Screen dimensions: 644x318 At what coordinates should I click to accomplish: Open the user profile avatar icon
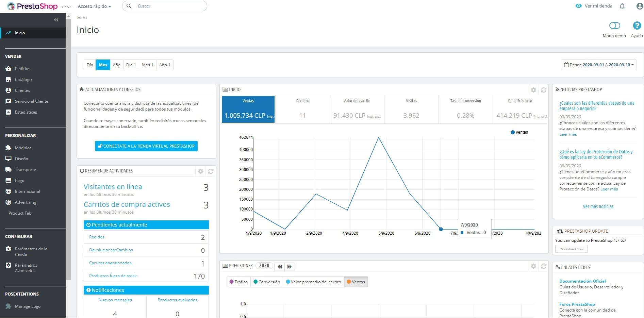(640, 6)
